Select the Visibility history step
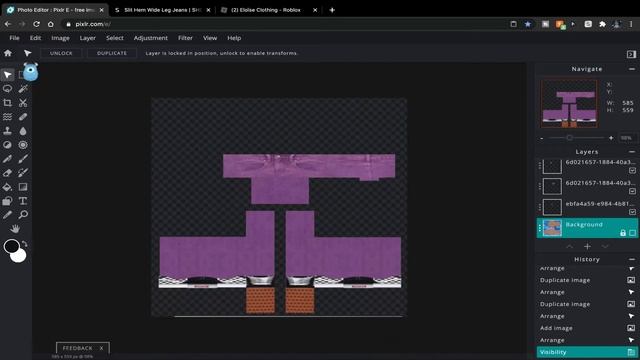The image size is (640, 360). tap(587, 352)
